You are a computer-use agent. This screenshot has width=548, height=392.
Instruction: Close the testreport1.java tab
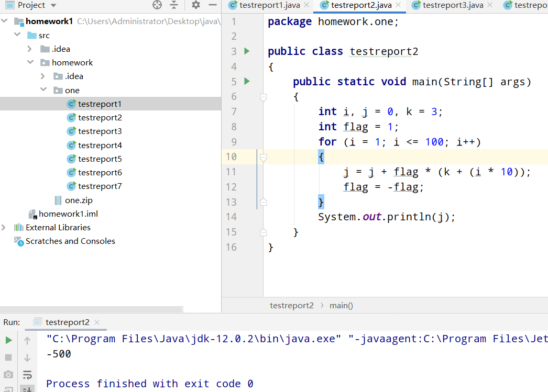(x=306, y=5)
